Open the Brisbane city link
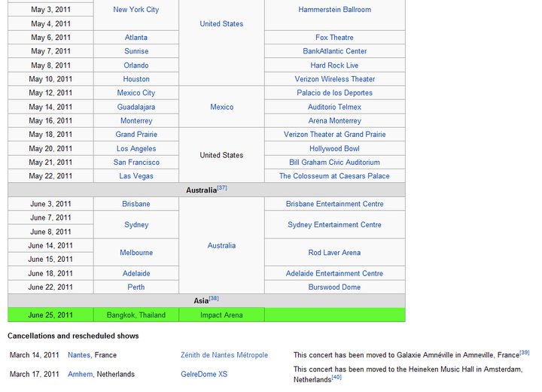The width and height of the screenshot is (542, 392). pos(136,204)
